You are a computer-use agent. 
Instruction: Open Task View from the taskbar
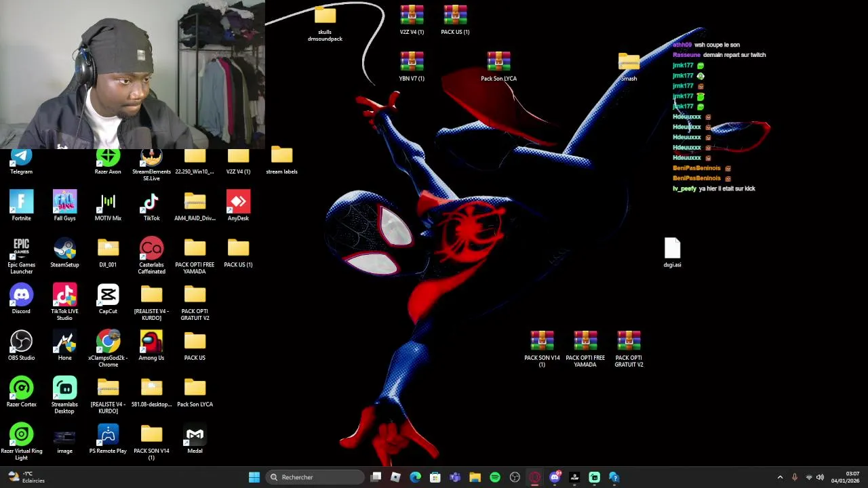pos(376,477)
